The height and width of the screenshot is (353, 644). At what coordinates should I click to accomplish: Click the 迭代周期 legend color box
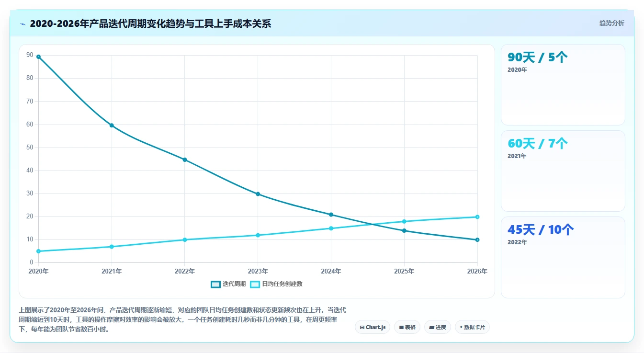[215, 284]
